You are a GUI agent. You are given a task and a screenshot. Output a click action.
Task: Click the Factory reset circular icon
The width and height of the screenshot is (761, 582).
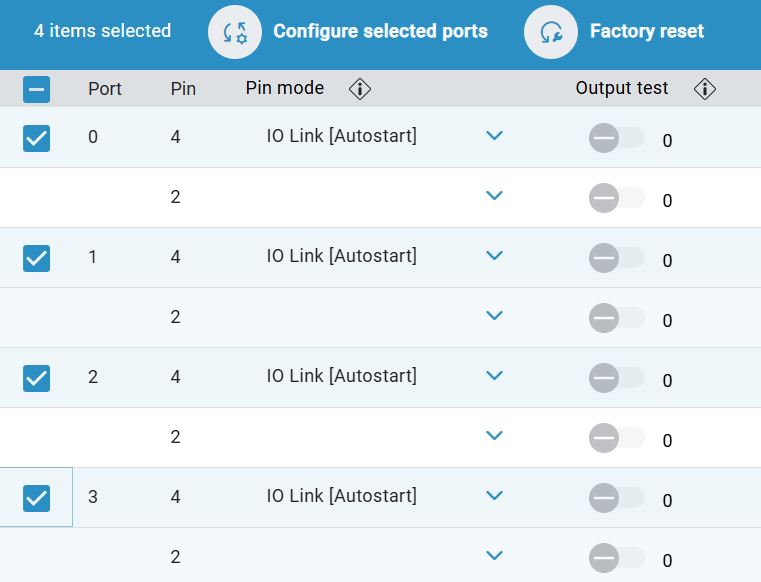551,32
